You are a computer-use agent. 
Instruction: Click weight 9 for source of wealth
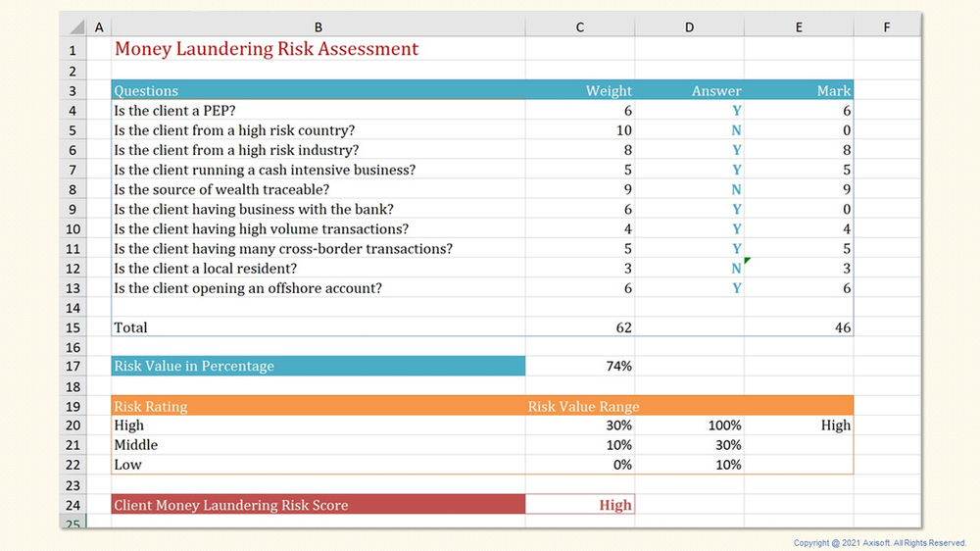pos(580,189)
